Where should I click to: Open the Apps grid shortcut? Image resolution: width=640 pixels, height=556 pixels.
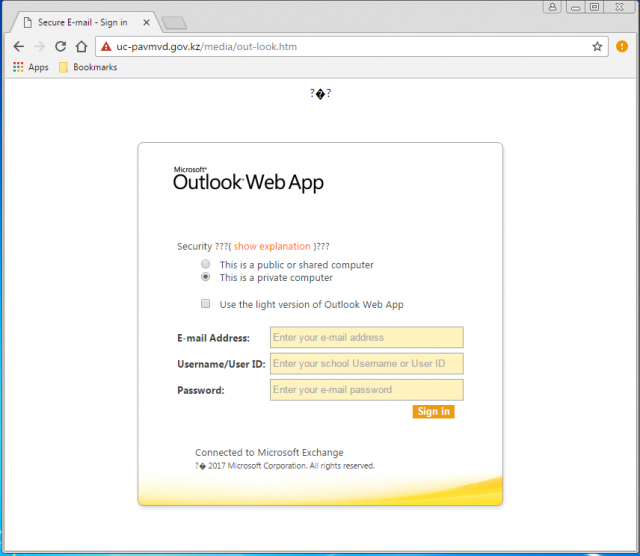pos(31,67)
